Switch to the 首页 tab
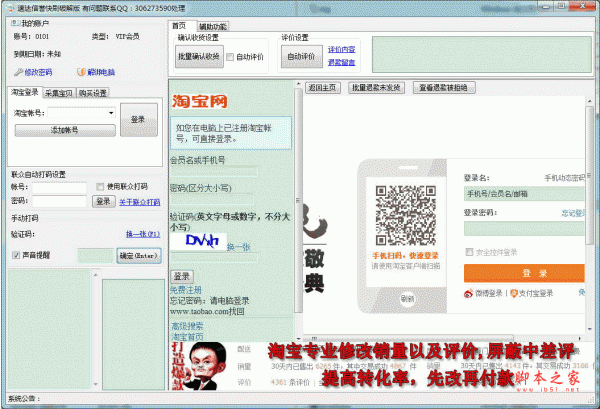600x409 pixels. [179, 26]
